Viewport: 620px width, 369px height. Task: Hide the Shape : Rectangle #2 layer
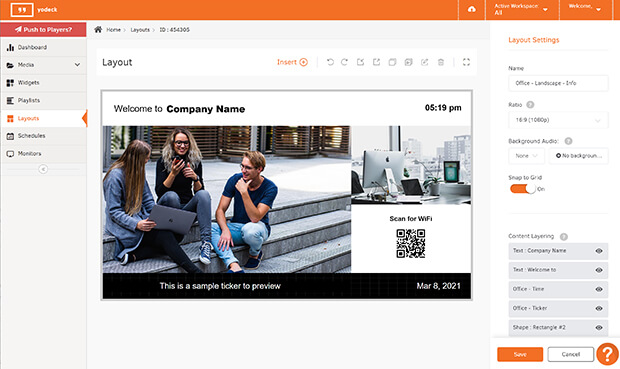coord(599,327)
